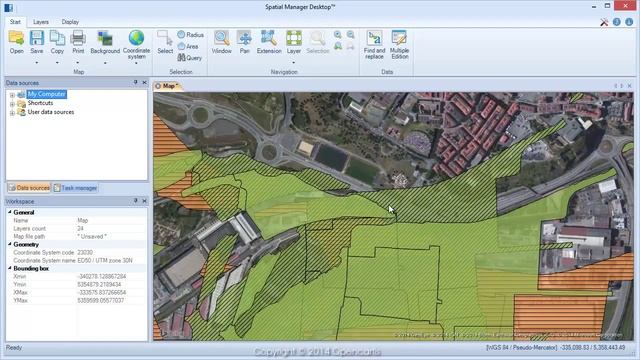Click the previous view navigation icon

338,46
